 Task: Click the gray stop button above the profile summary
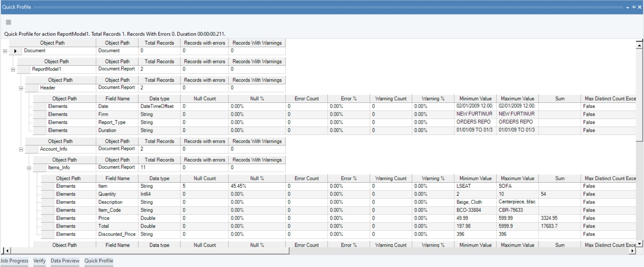coord(8,22)
